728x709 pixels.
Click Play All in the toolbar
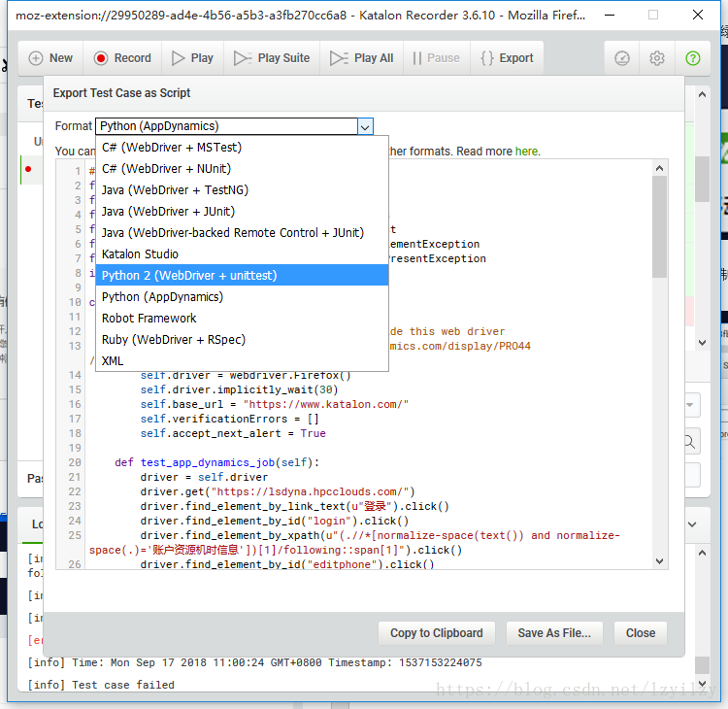tap(362, 58)
